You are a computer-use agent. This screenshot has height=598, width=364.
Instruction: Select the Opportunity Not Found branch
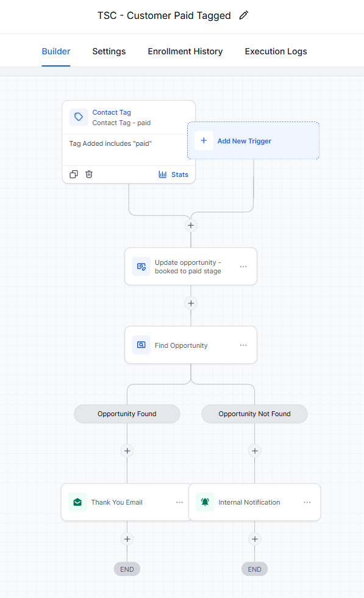click(255, 414)
